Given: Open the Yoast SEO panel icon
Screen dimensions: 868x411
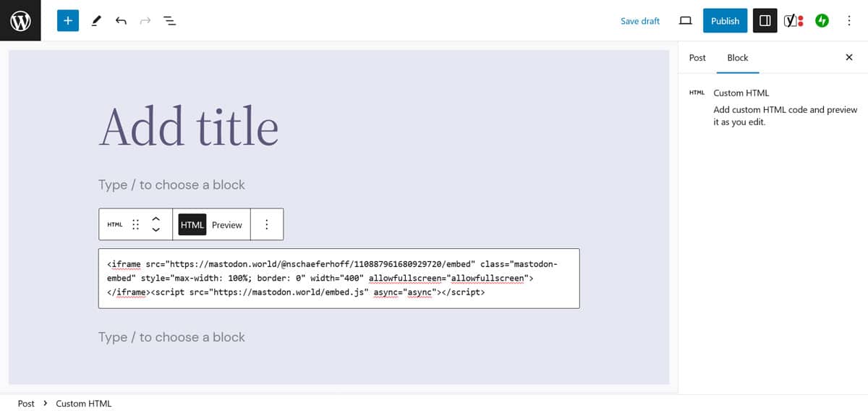Looking at the screenshot, I should 793,21.
